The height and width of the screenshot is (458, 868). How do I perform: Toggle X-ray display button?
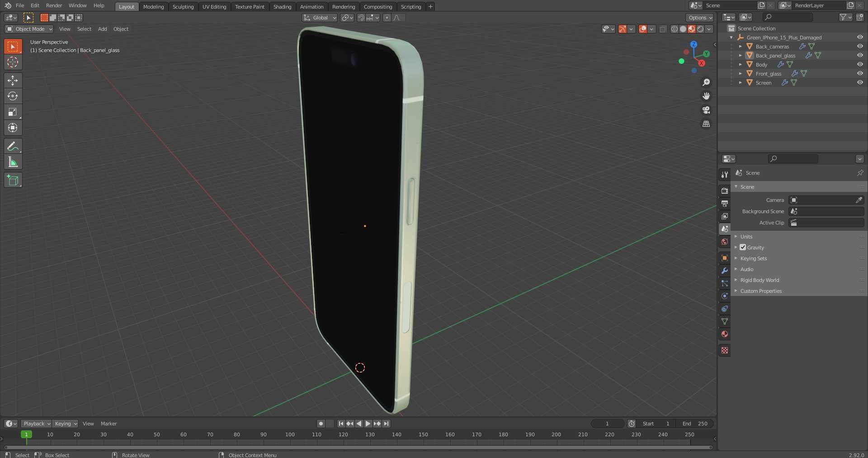(663, 29)
